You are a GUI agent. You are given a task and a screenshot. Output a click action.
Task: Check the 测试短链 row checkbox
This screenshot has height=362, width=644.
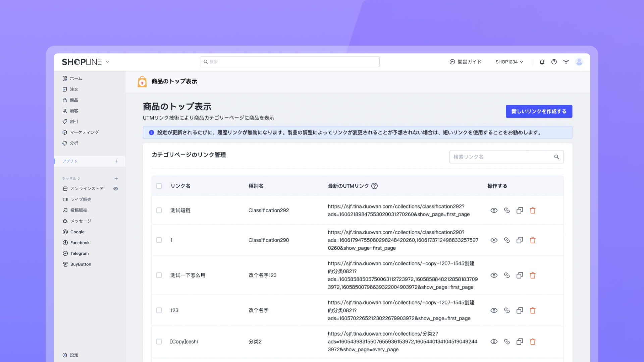pyautogui.click(x=159, y=210)
